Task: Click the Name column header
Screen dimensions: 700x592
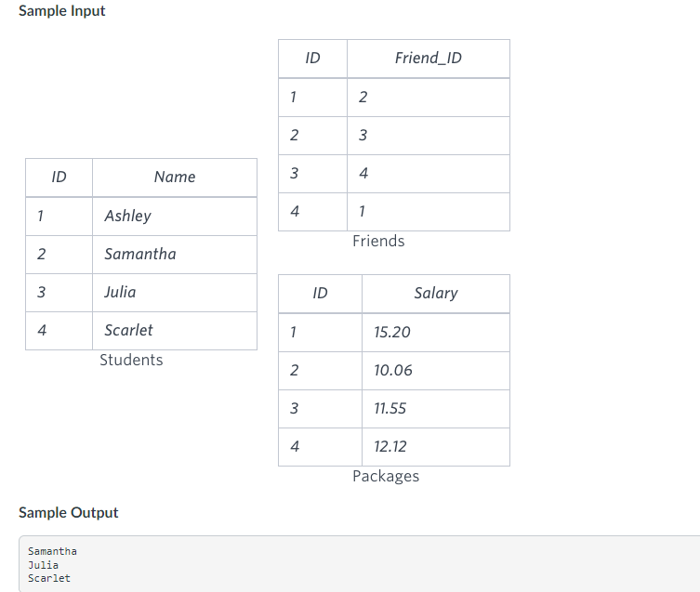Action: click(x=175, y=178)
